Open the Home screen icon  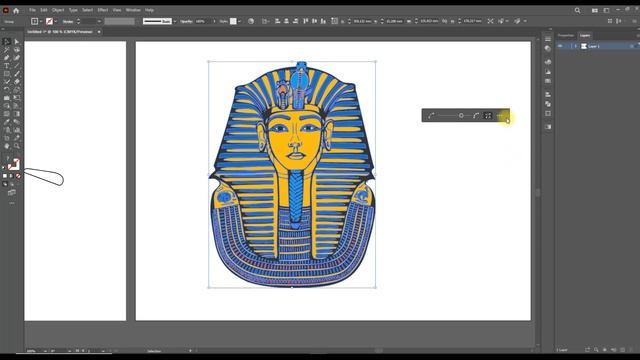point(16,10)
